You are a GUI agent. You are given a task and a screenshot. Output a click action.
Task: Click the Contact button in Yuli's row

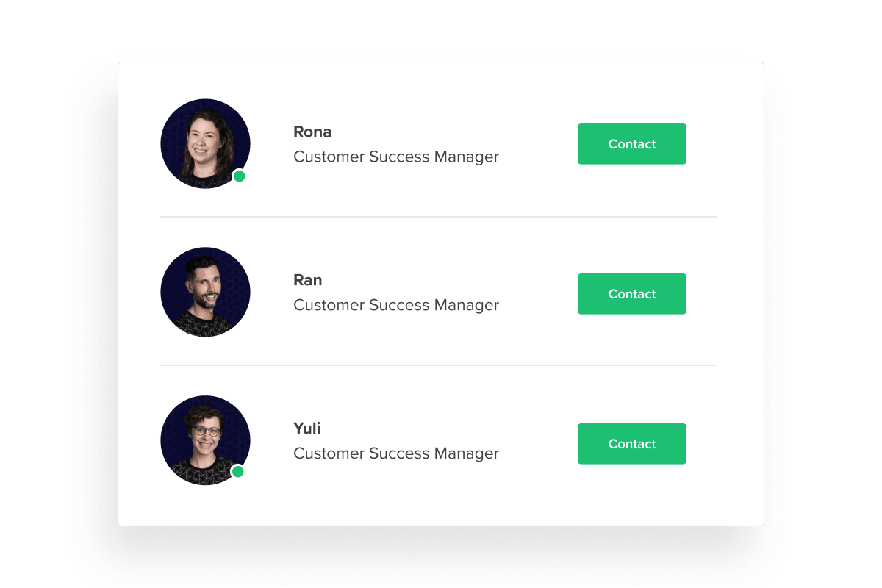click(x=632, y=444)
